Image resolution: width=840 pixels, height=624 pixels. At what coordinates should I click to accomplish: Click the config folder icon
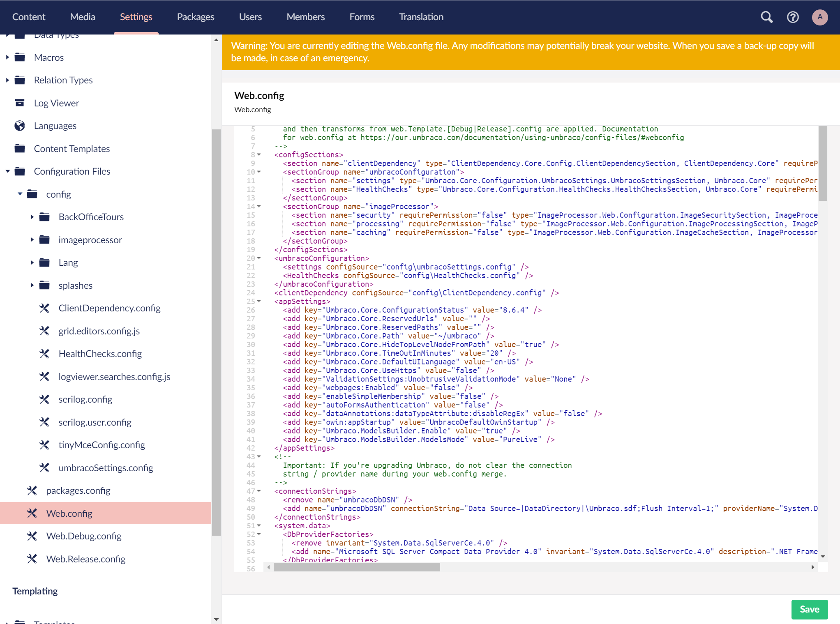32,194
